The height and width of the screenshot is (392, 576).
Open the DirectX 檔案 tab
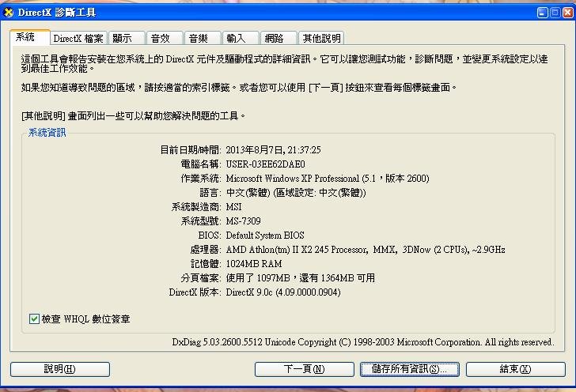(78, 38)
